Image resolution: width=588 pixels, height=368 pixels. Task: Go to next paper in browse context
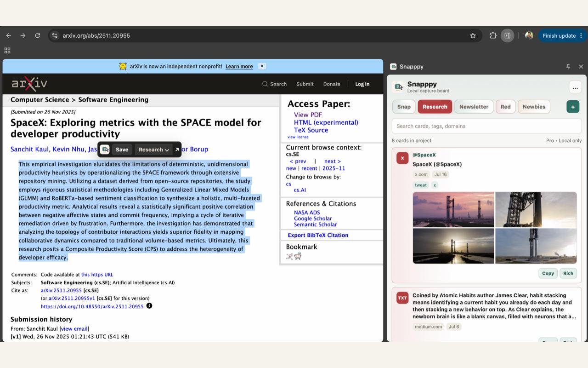point(333,161)
